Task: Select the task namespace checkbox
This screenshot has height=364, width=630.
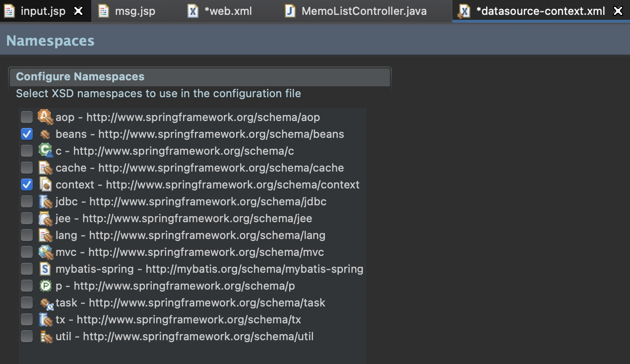Action: 27,303
